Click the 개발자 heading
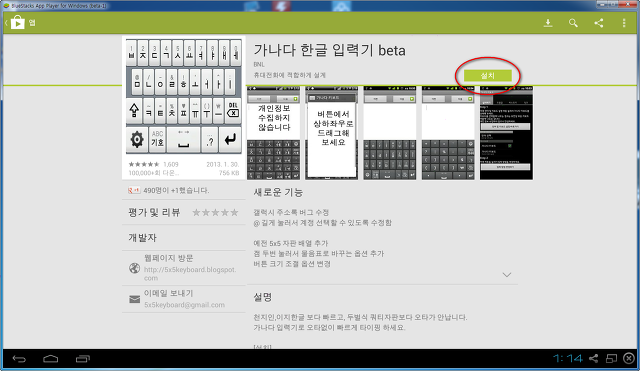Viewport: 640px width, 371px height. (142, 237)
